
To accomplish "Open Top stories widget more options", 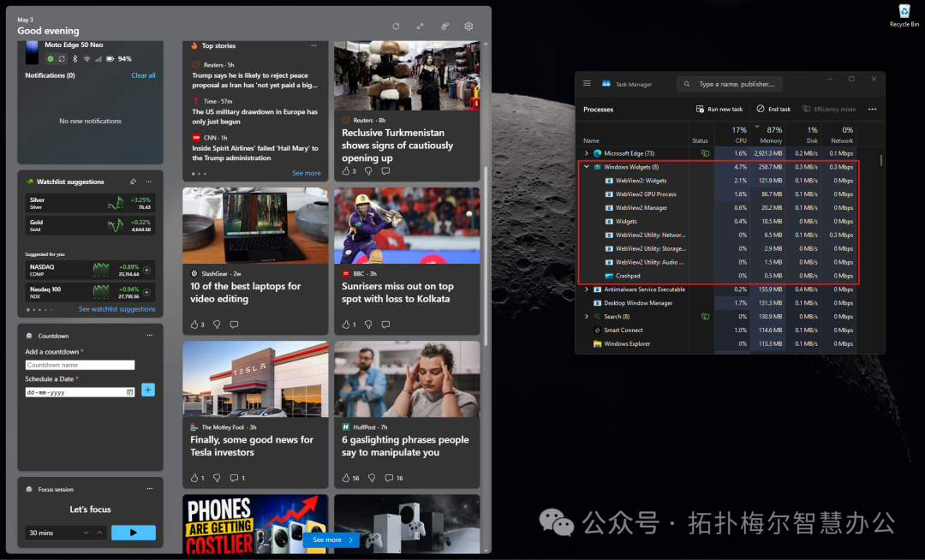I will pyautogui.click(x=313, y=45).
